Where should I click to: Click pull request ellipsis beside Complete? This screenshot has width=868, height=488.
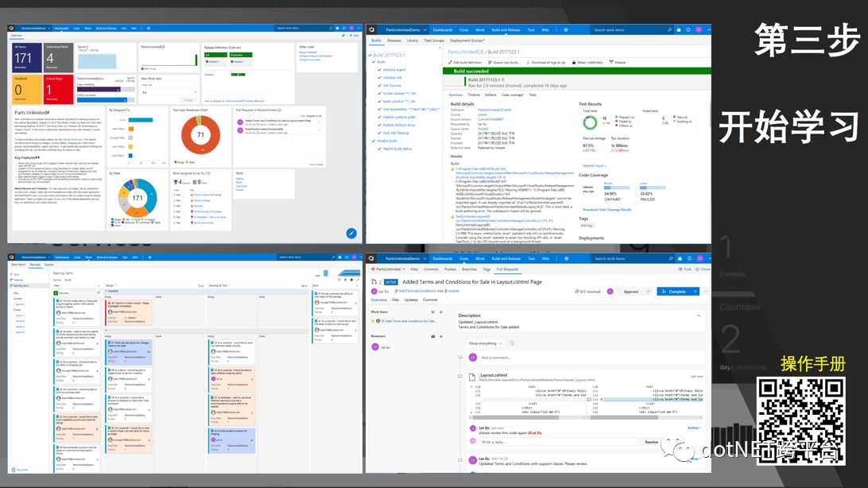point(706,291)
